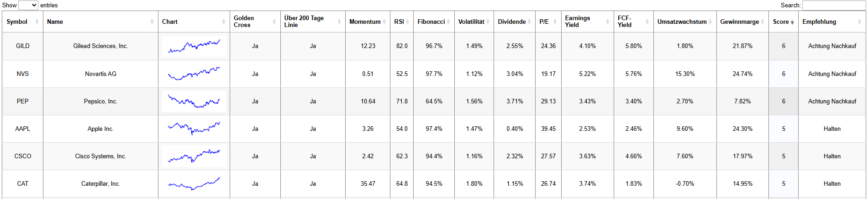The width and height of the screenshot is (868, 199).
Task: Sort by Volatilität column header
Action: [x=471, y=22]
